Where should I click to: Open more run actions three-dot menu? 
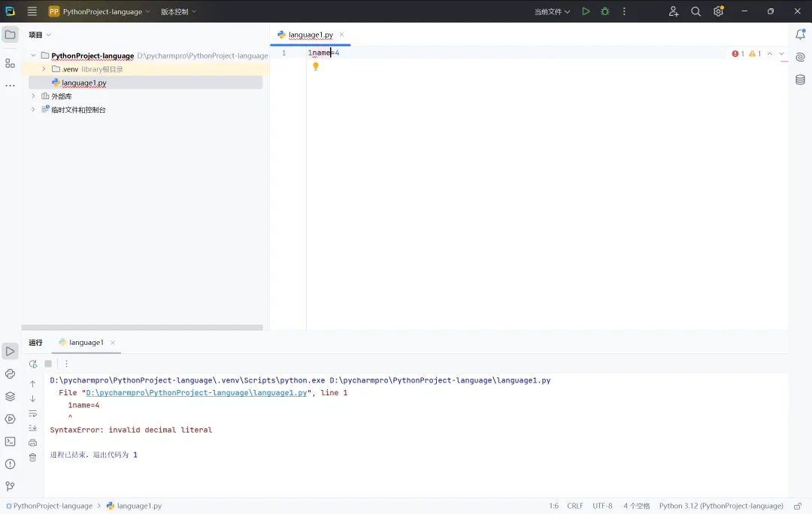tap(624, 11)
